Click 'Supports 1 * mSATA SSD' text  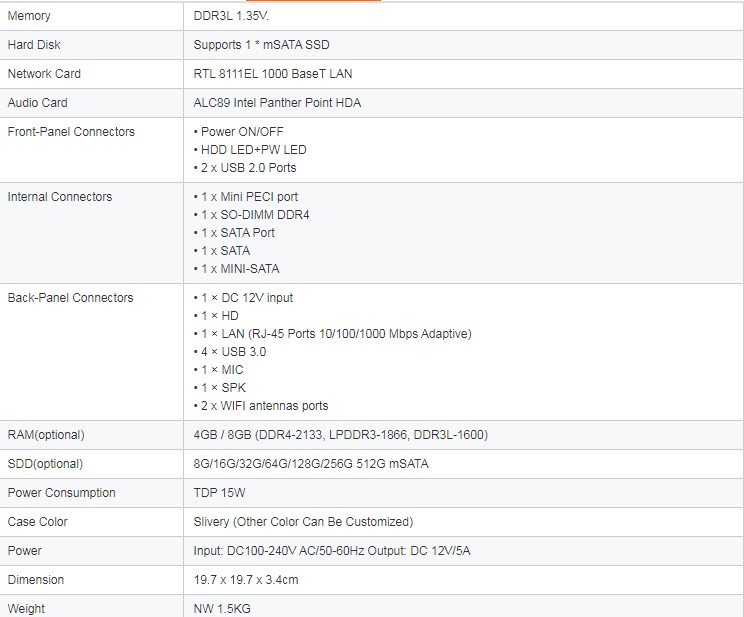[x=261, y=45]
